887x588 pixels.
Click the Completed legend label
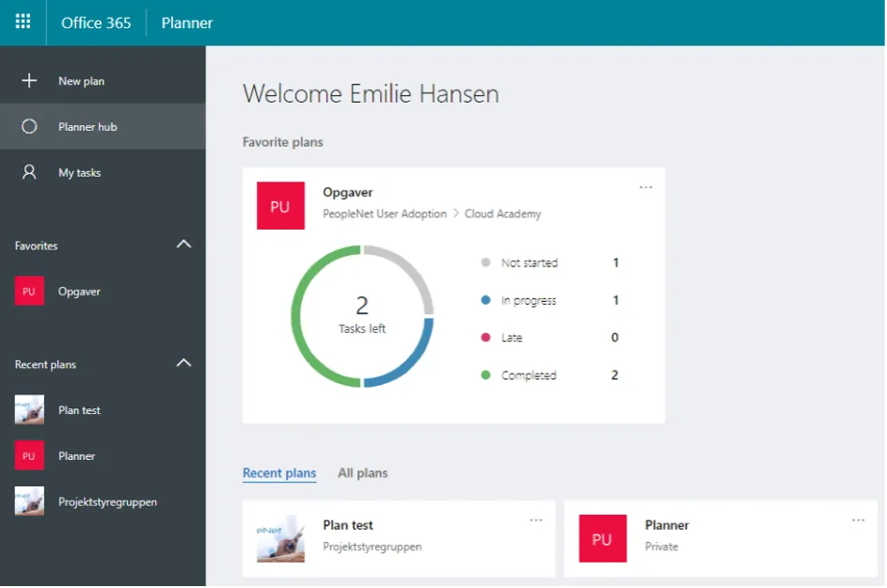(529, 375)
